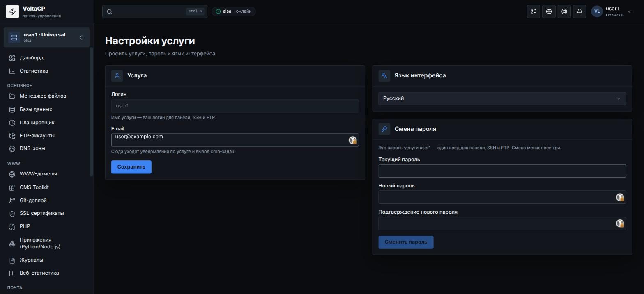Viewport: 644px width, 294px height.
Task: Go to Статистика in the sidebar
Action: [46, 71]
